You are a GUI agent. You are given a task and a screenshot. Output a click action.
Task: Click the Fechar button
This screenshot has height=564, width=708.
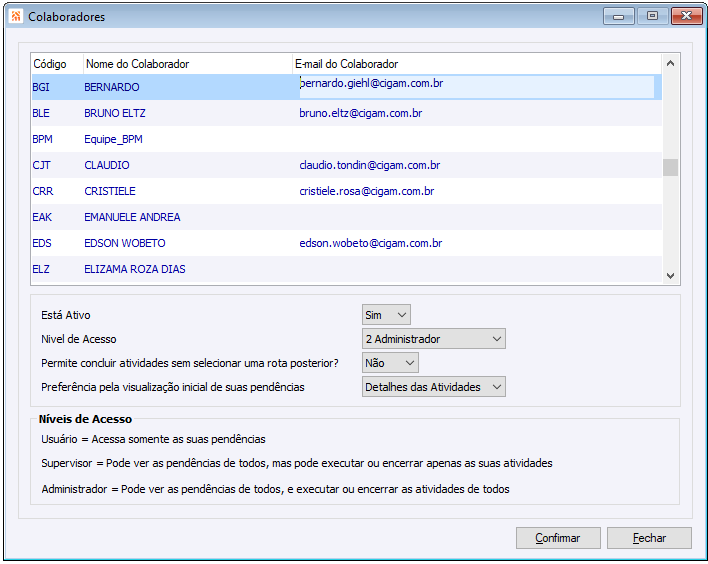click(x=649, y=538)
